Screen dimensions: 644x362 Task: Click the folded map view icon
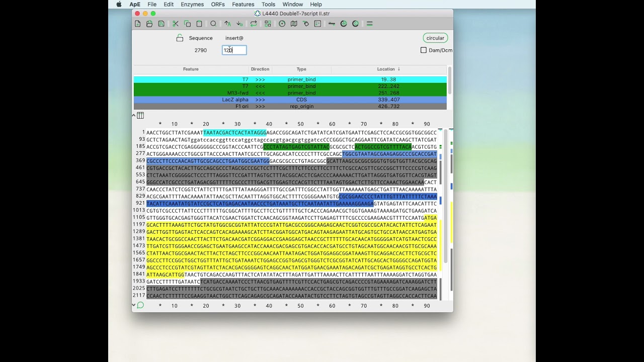click(294, 24)
